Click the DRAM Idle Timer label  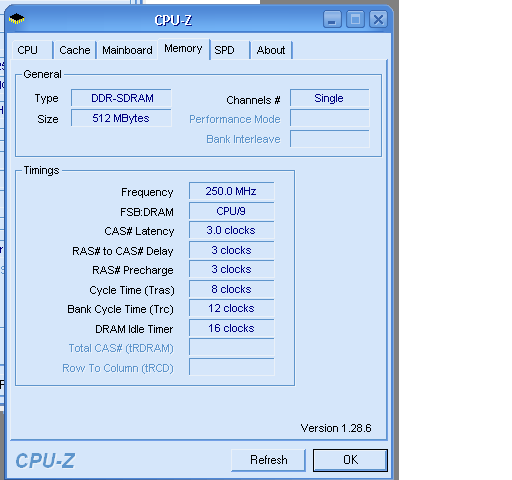pyautogui.click(x=134, y=329)
